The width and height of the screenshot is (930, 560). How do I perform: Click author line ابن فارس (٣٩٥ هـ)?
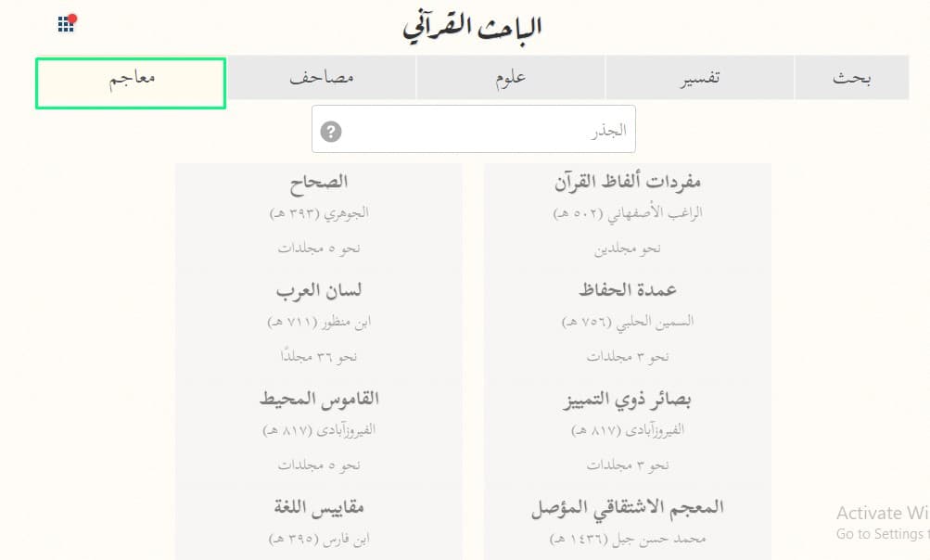pyautogui.click(x=319, y=540)
